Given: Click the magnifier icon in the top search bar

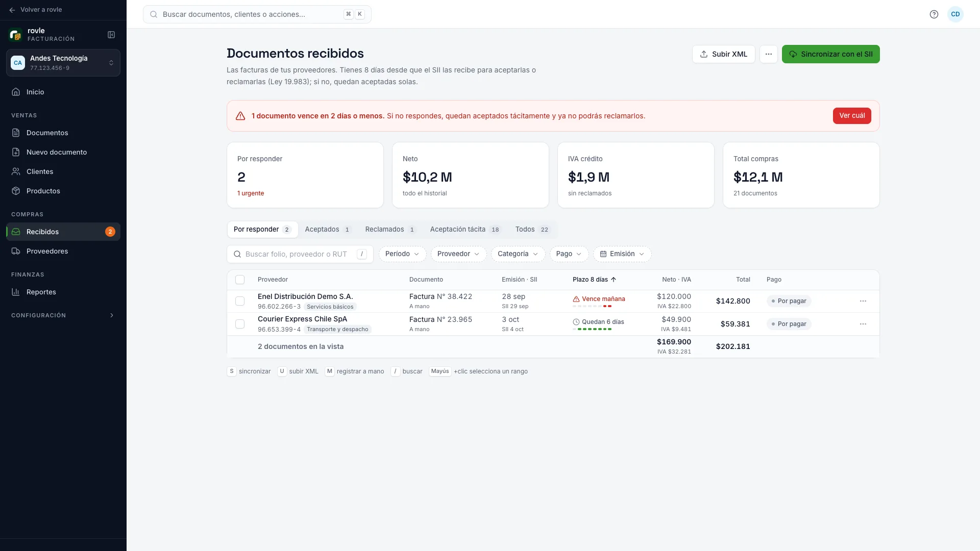Looking at the screenshot, I should point(154,14).
